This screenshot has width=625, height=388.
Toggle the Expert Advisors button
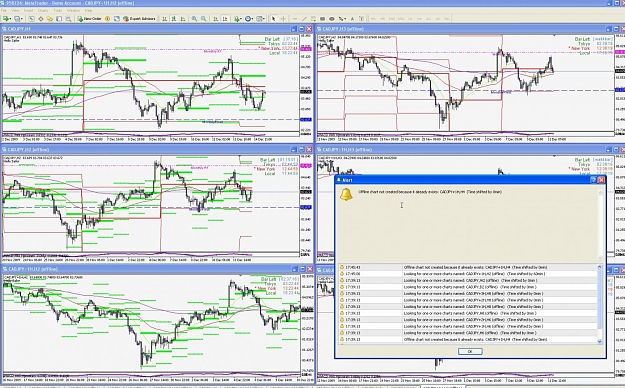[139, 19]
